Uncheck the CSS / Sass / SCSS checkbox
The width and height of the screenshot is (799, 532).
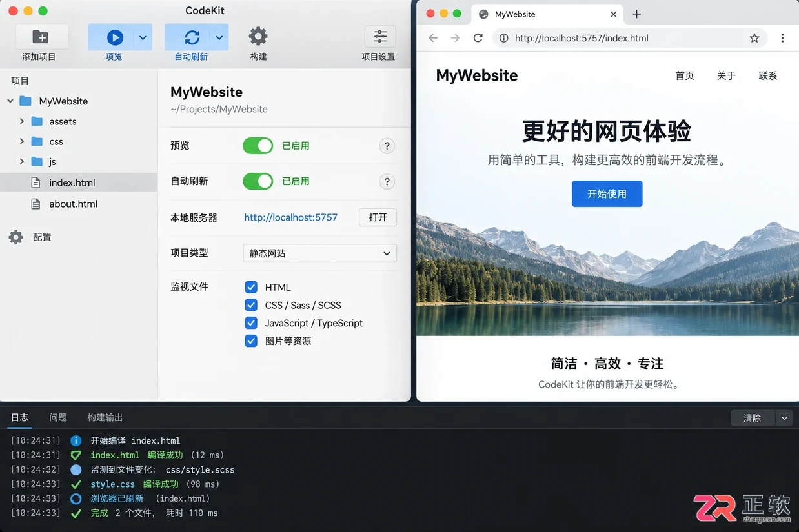(251, 305)
